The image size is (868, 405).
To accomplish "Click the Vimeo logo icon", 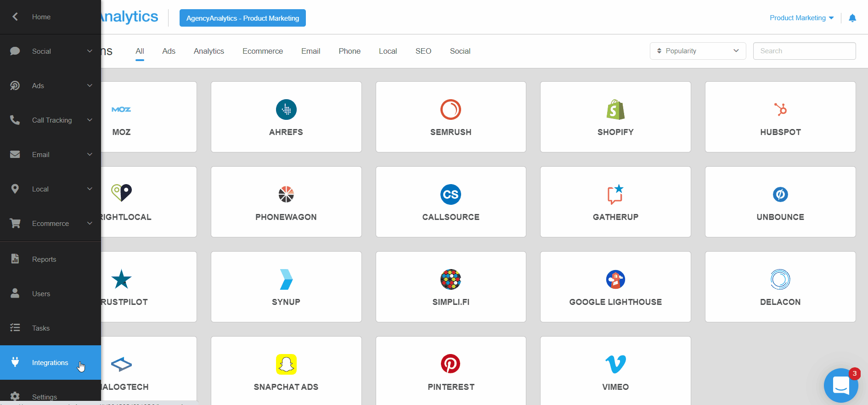I will click(615, 364).
